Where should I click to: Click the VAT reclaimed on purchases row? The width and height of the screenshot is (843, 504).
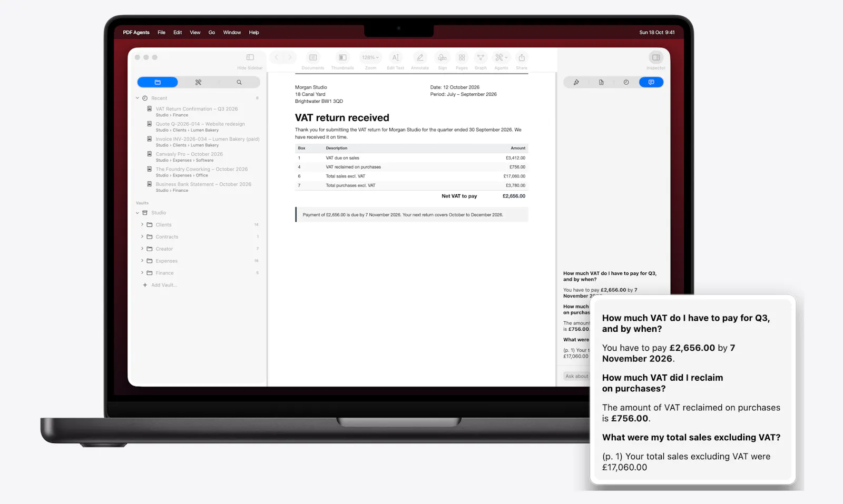[411, 167]
